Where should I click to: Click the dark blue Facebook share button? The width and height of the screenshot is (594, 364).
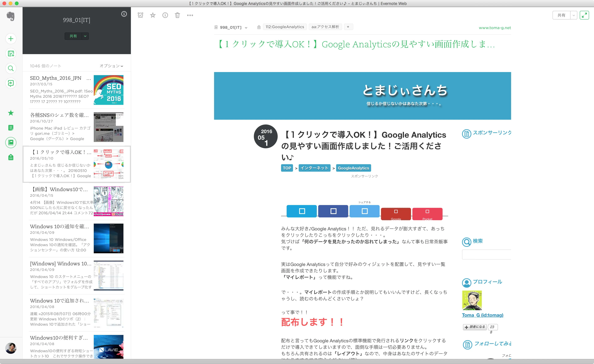point(333,211)
